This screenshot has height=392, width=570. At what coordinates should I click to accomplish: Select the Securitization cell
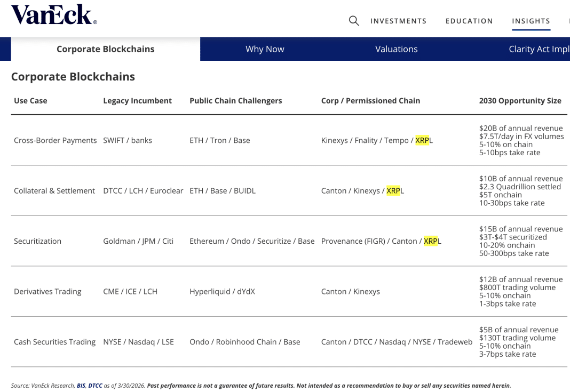pos(37,241)
